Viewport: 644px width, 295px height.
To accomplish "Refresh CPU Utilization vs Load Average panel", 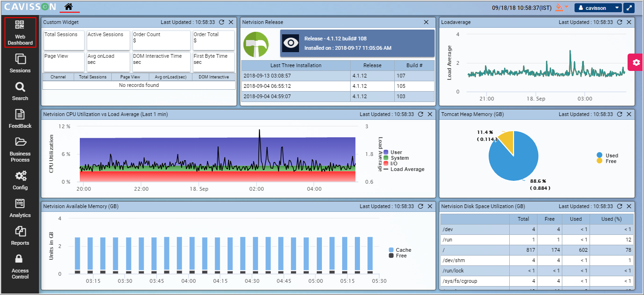I will click(421, 114).
